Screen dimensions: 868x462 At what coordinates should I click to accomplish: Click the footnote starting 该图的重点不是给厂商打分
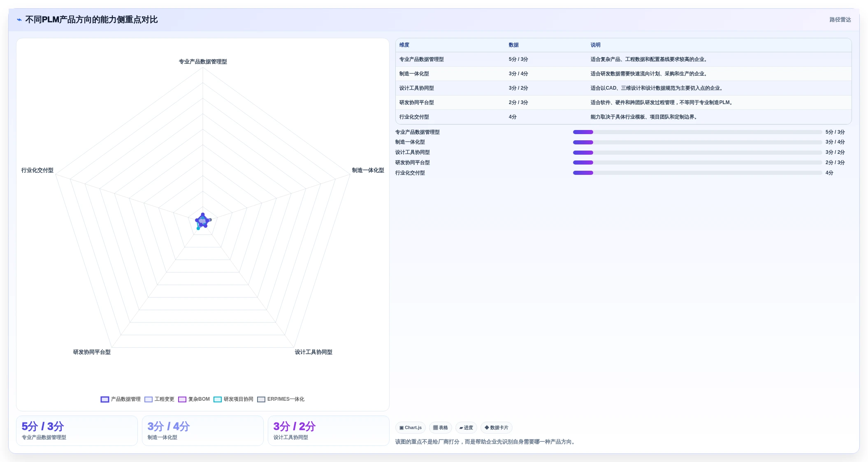tap(486, 442)
